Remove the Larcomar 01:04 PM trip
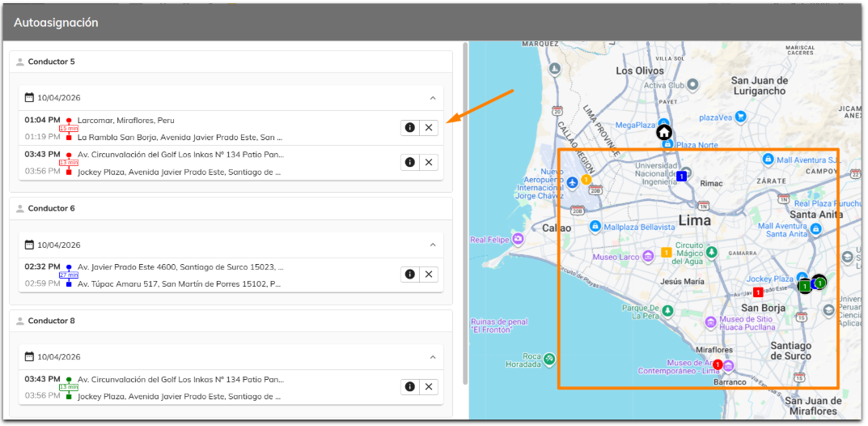Viewport: 868px width, 426px height. 429,128
